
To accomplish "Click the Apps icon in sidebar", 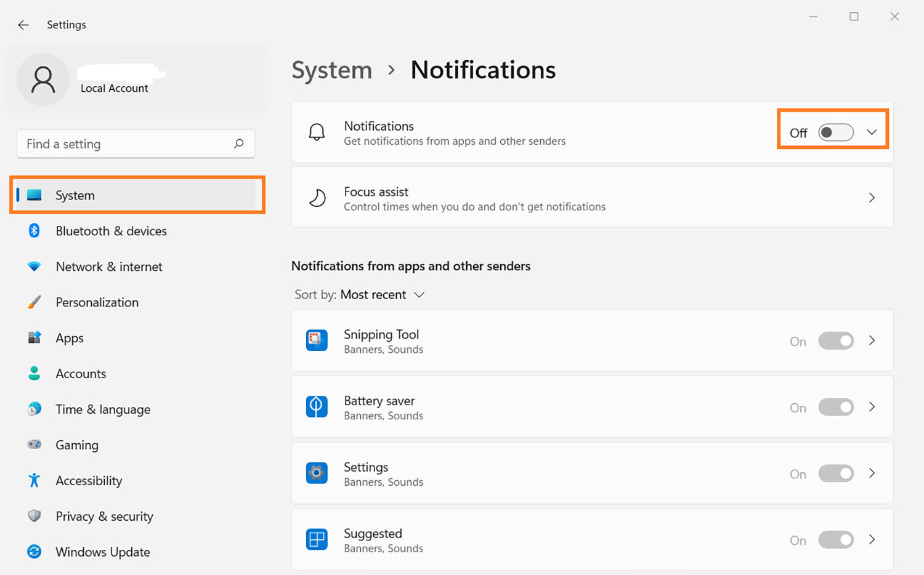I will [34, 338].
